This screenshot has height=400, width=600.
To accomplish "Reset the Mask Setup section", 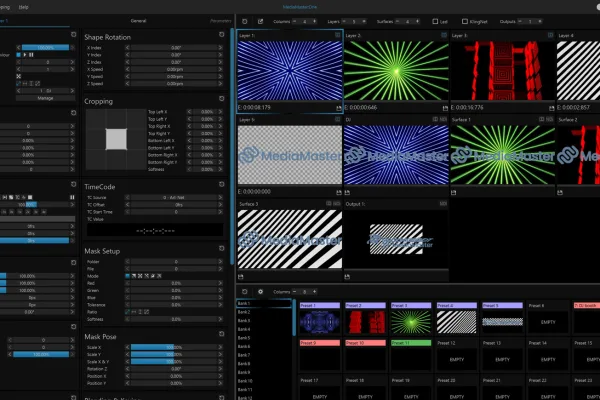I will tap(222, 249).
